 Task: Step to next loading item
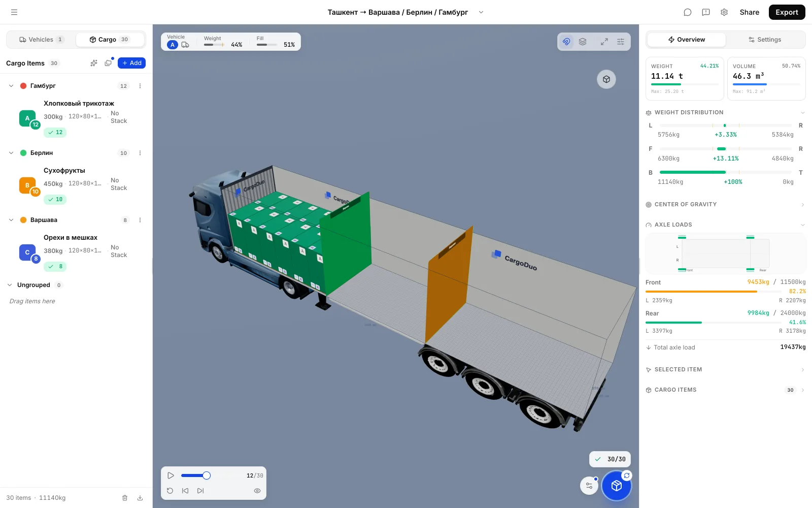click(200, 491)
